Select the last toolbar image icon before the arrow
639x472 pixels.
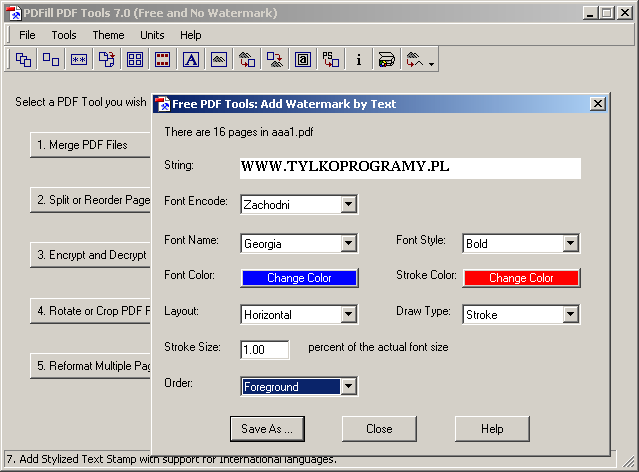(414, 60)
